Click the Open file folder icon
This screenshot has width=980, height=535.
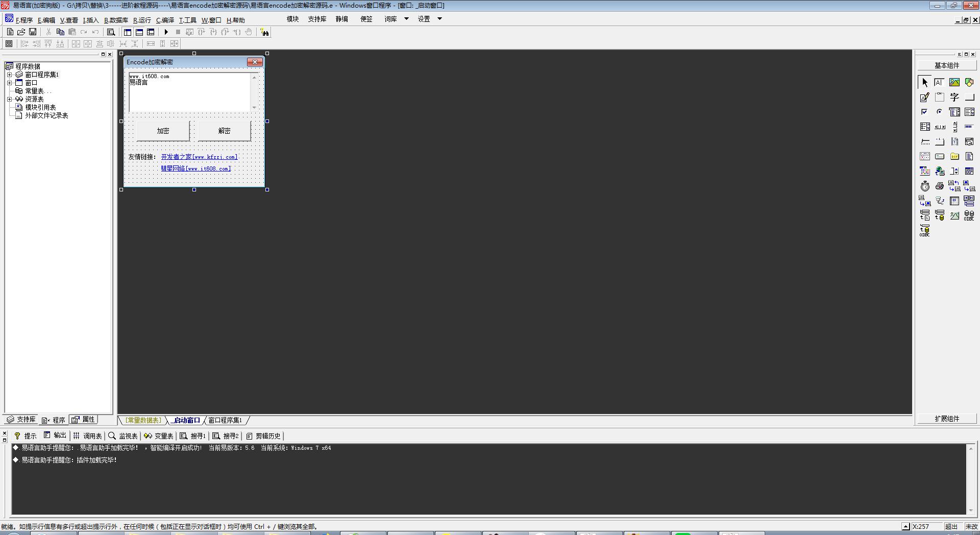click(x=21, y=32)
